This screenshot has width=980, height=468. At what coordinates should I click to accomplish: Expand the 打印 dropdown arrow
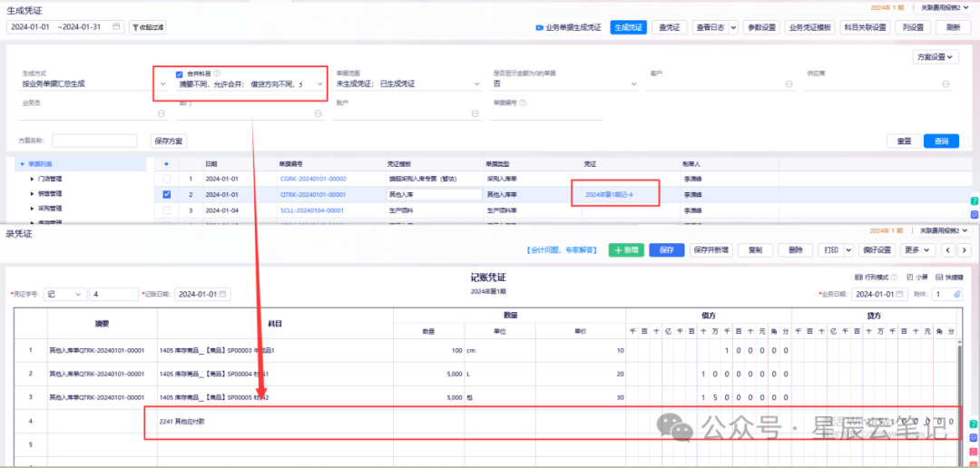(x=848, y=250)
